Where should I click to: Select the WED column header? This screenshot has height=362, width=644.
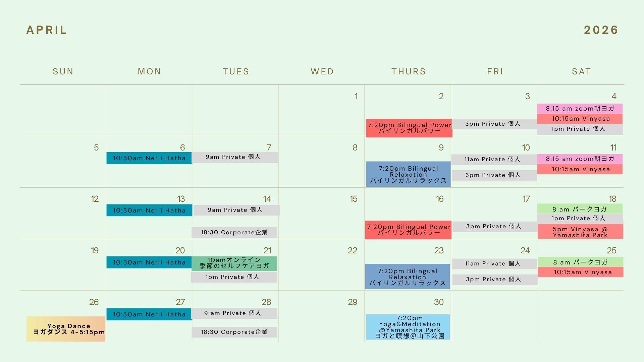[322, 72]
